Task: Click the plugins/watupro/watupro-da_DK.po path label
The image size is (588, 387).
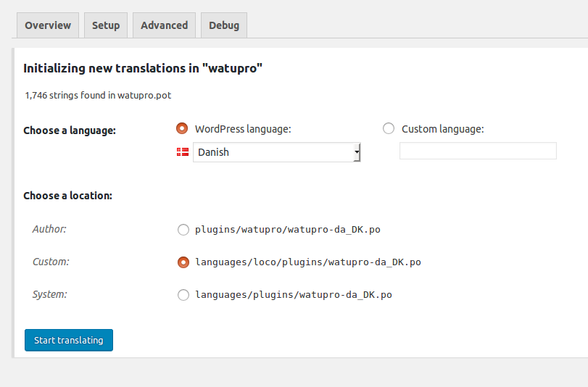Action: (288, 230)
